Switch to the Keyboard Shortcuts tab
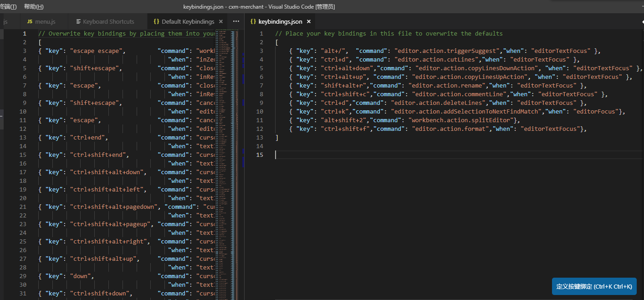This screenshot has width=644, height=300. (x=105, y=21)
